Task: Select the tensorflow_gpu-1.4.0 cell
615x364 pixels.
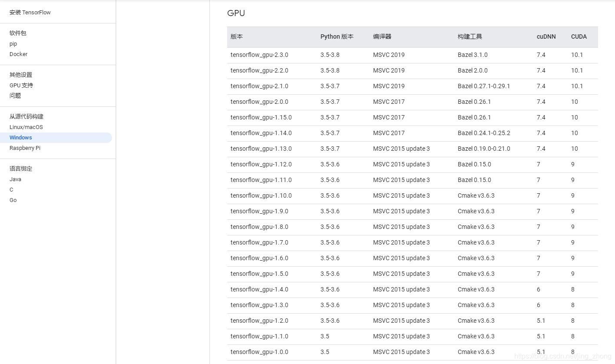Action: click(x=259, y=290)
